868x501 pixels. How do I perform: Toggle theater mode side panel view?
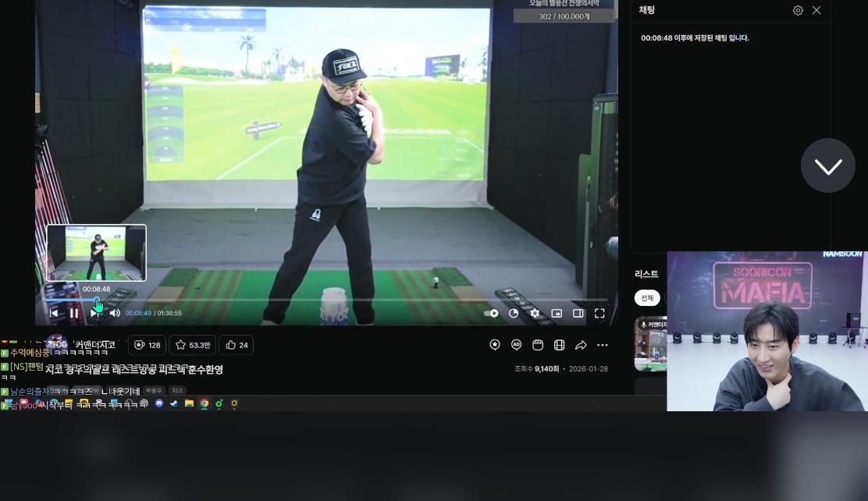(578, 313)
